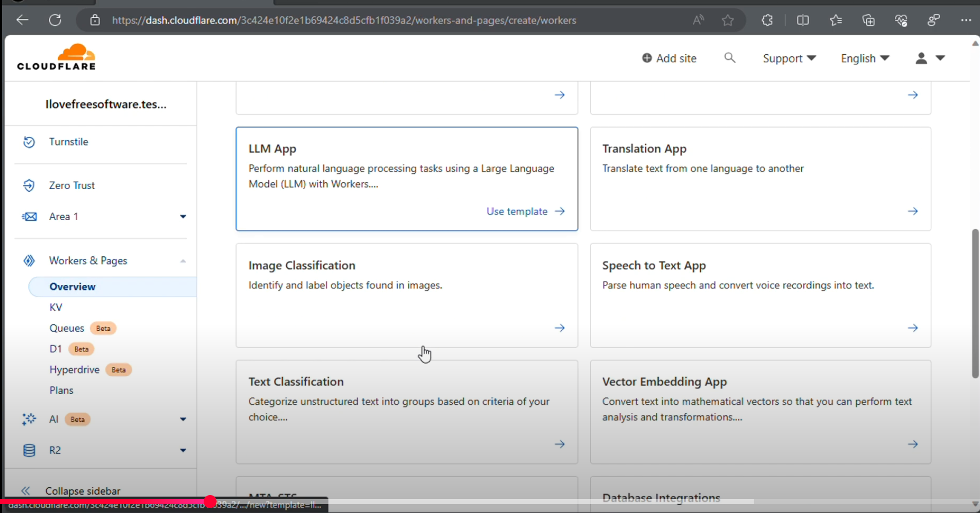The width and height of the screenshot is (980, 513).
Task: Expand the Area 1 menu arrow
Action: [183, 217]
